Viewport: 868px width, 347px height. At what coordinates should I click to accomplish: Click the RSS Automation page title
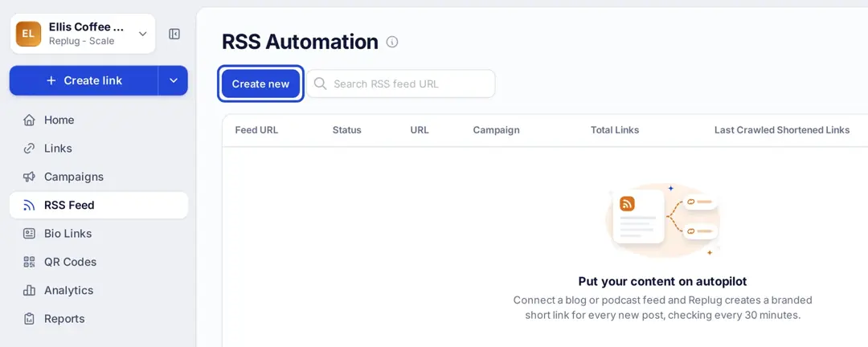pyautogui.click(x=300, y=42)
